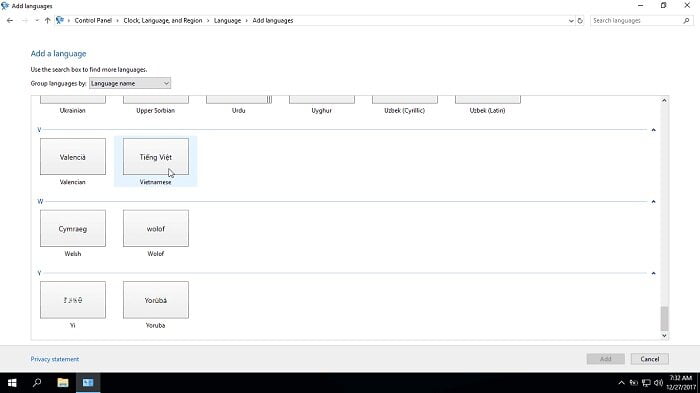Collapse the W language group
This screenshot has width=700, height=393.
[653, 202]
